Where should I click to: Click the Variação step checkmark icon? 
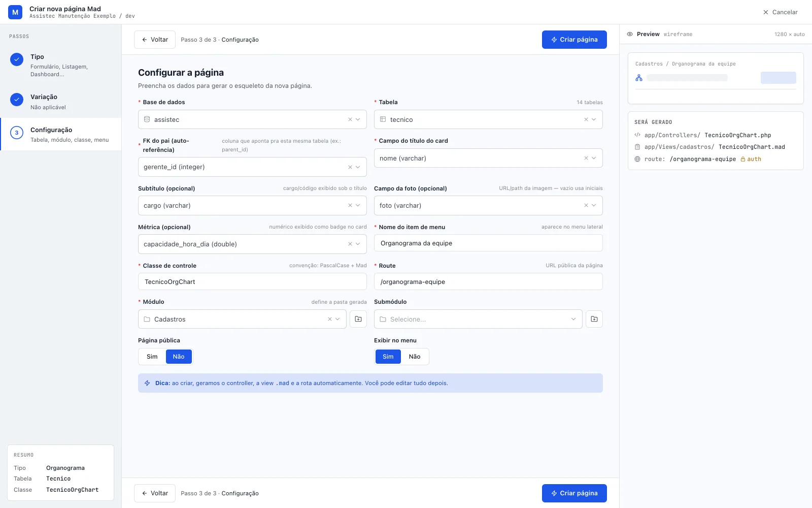pos(17,100)
